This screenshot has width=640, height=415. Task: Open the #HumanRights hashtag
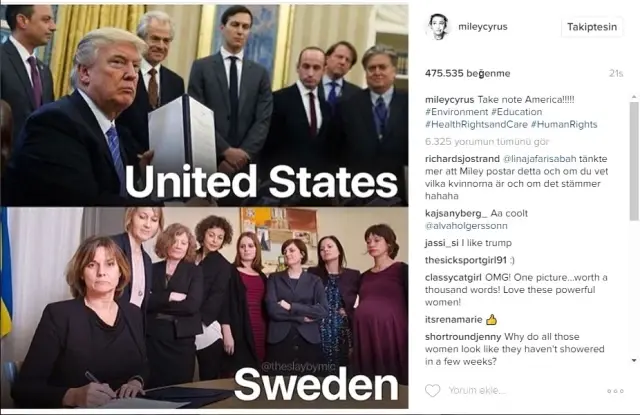coord(564,124)
